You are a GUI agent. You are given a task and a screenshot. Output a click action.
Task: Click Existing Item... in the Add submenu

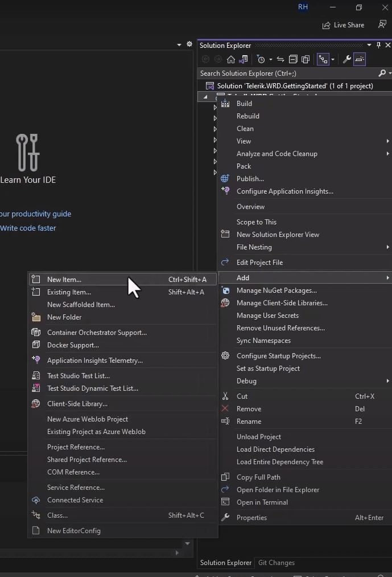coord(123,292)
